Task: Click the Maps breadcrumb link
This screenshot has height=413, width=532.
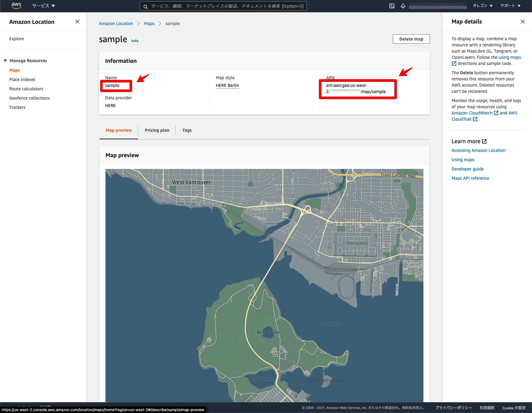Action: 149,24
